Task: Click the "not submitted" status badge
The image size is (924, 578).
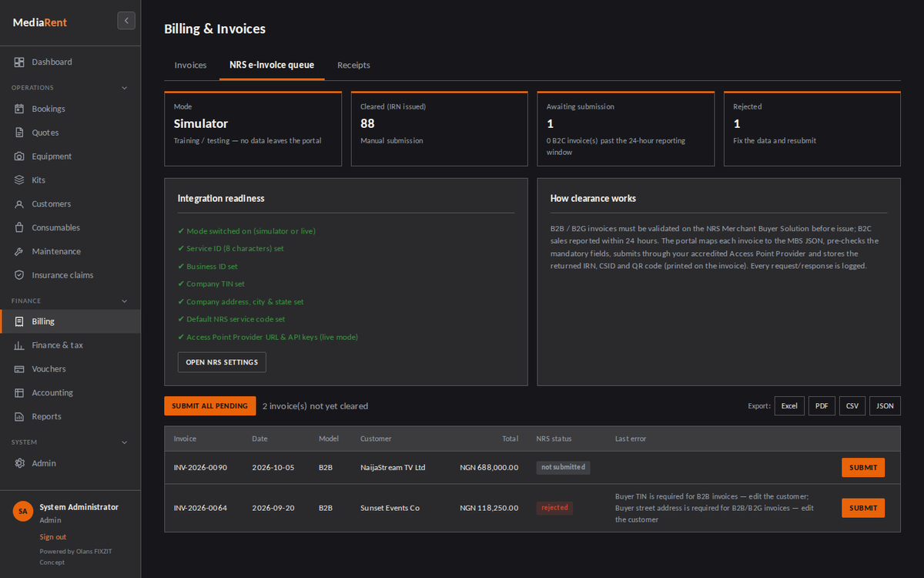Action: pyautogui.click(x=563, y=468)
